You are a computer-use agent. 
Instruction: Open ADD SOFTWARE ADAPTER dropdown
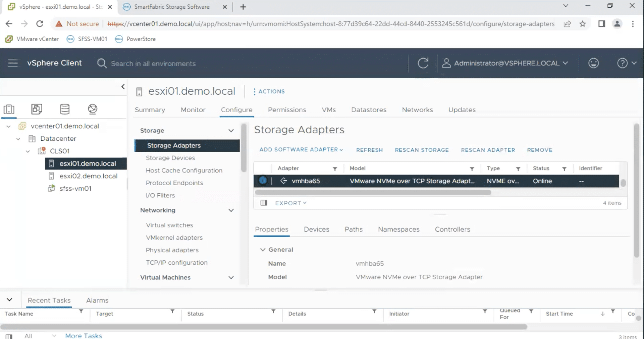(x=301, y=150)
